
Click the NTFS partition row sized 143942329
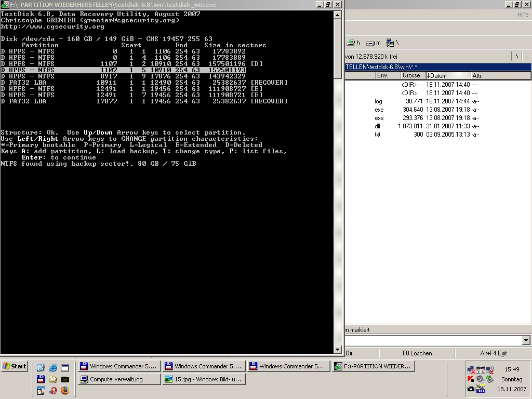point(123,76)
